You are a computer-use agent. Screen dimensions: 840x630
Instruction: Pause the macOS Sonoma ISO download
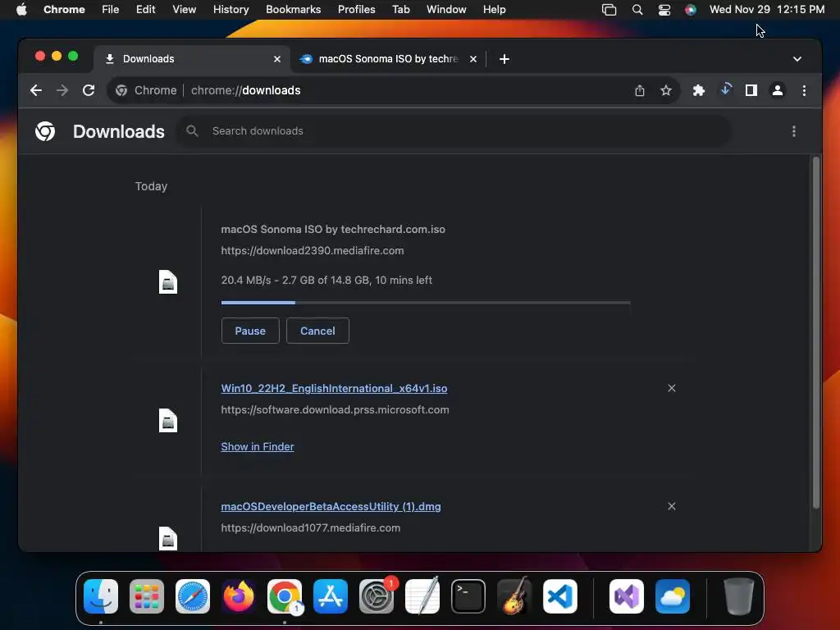click(250, 331)
